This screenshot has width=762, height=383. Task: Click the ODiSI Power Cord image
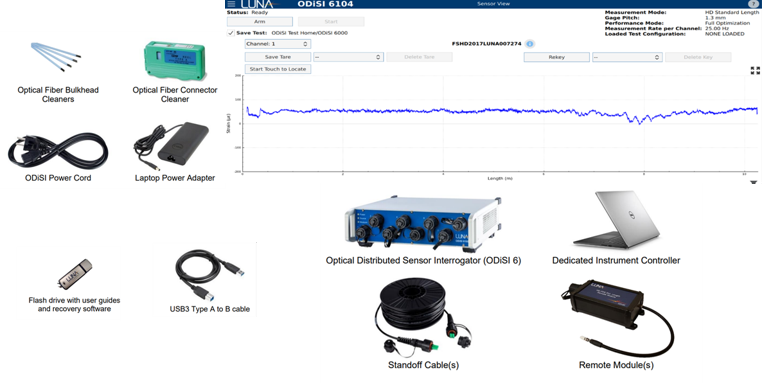(x=58, y=151)
